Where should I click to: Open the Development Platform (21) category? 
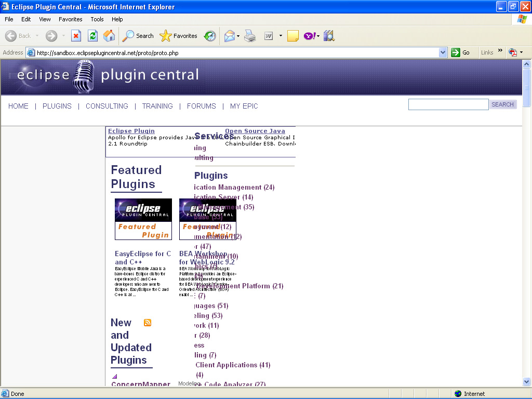[240, 286]
